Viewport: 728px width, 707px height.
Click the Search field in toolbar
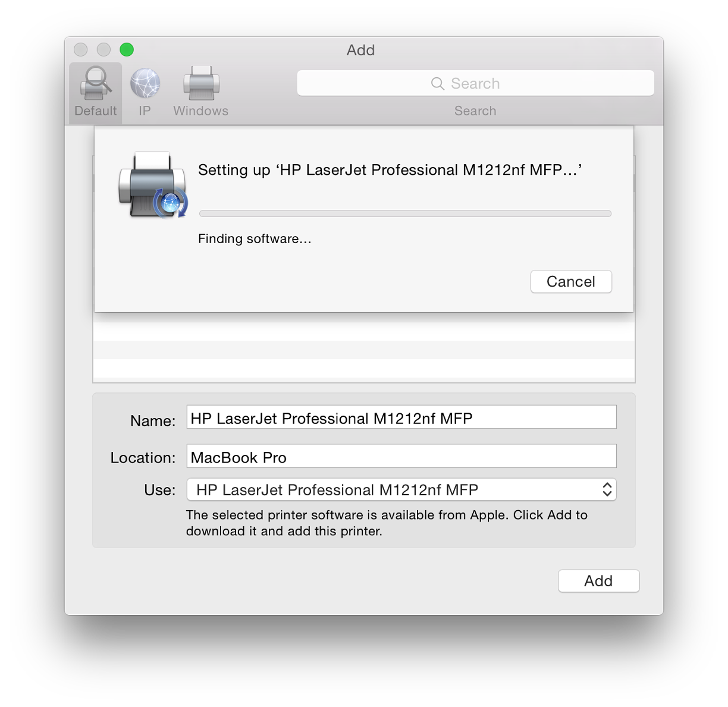pyautogui.click(x=475, y=83)
